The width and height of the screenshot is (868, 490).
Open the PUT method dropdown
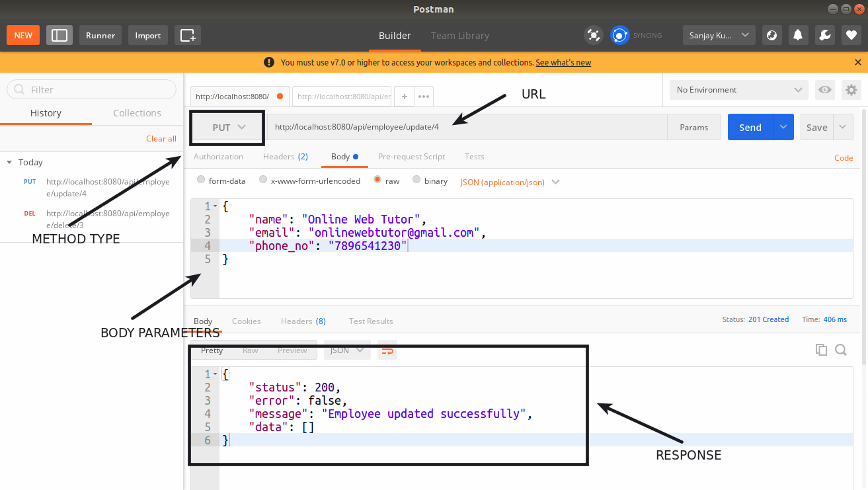[x=227, y=126]
